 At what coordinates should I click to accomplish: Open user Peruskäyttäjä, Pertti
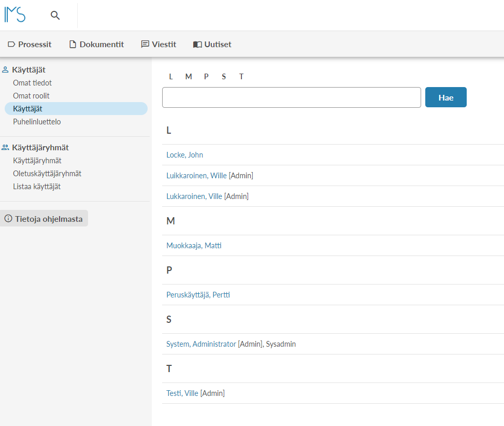(x=198, y=295)
